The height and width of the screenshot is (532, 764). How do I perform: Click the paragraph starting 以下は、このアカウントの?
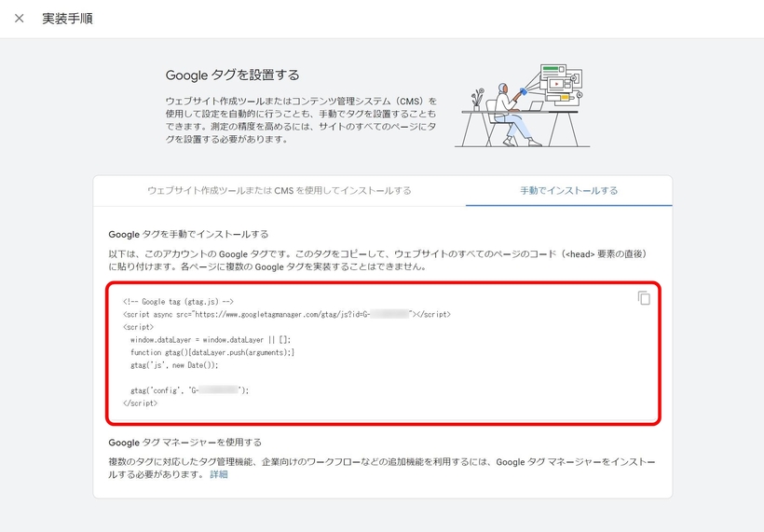[x=377, y=260]
